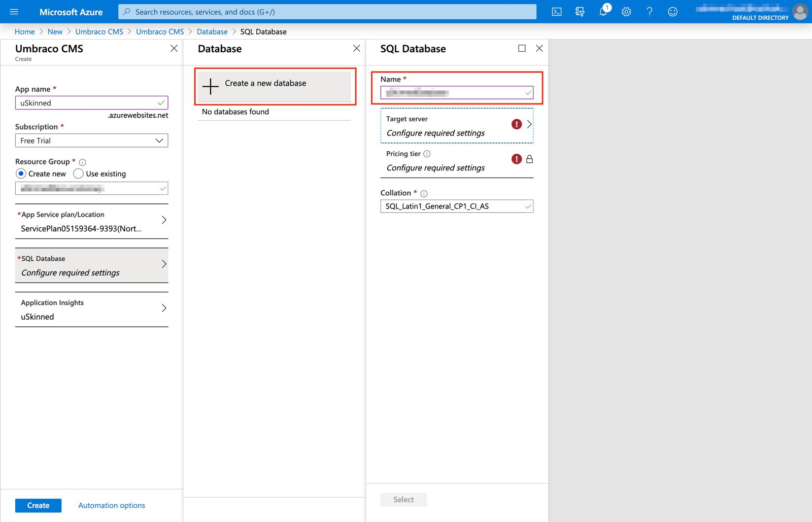
Task: Send feedback using smiley icon
Action: [x=672, y=12]
